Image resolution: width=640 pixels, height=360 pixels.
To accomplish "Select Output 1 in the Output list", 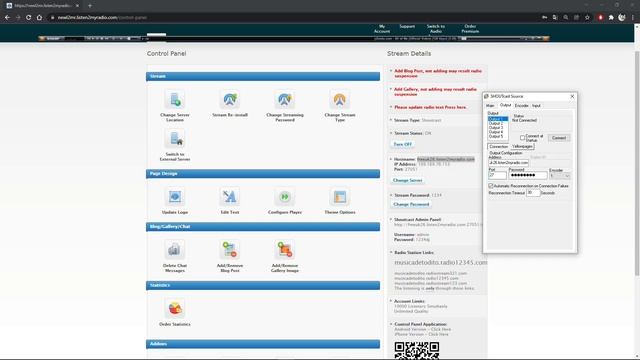I will (498, 119).
